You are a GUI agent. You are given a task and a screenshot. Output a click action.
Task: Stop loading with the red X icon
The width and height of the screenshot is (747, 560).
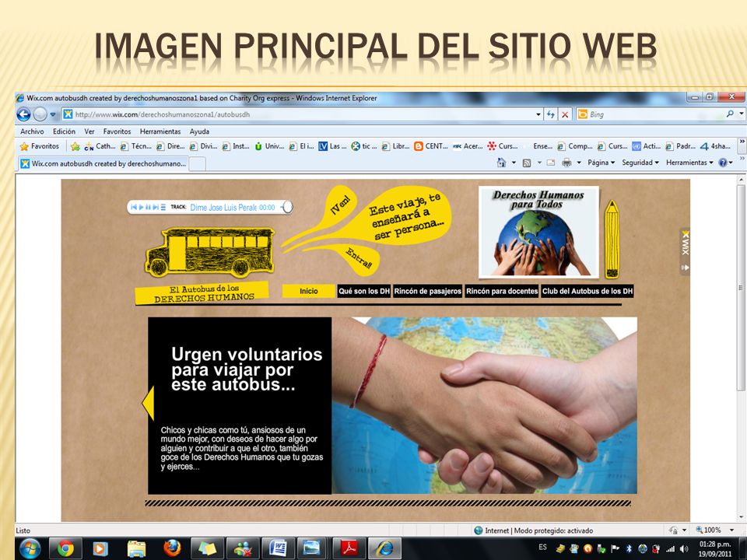(565, 114)
